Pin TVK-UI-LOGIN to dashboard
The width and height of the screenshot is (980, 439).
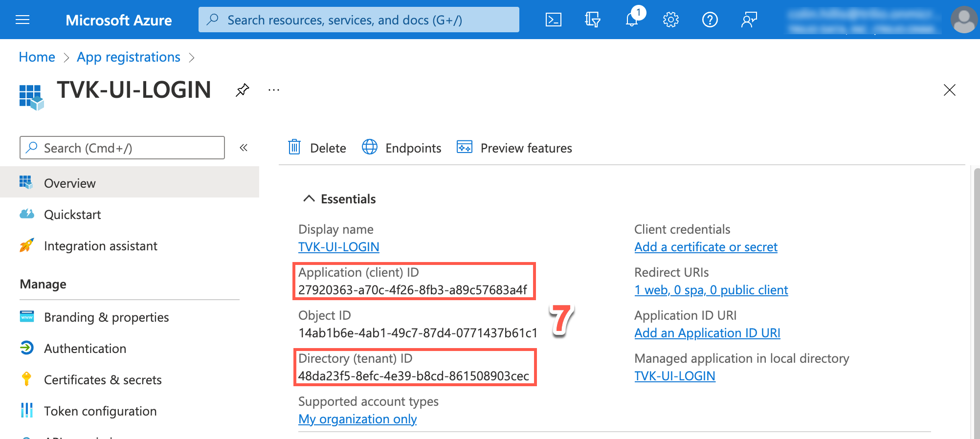click(243, 90)
